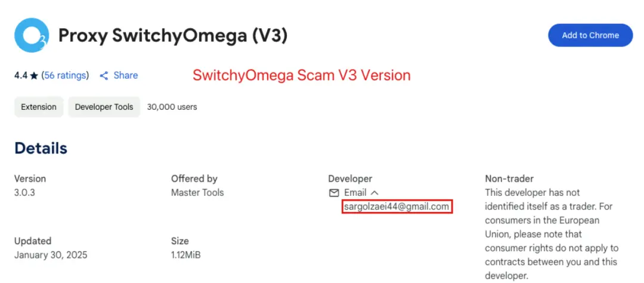Click the sargolzaei44@gmail.com email address
644x283 pixels.
tap(397, 207)
